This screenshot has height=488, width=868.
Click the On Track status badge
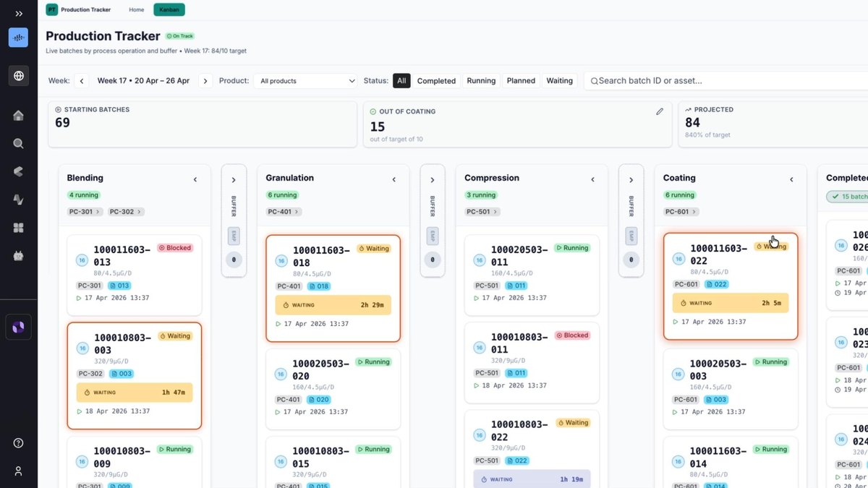click(x=179, y=35)
